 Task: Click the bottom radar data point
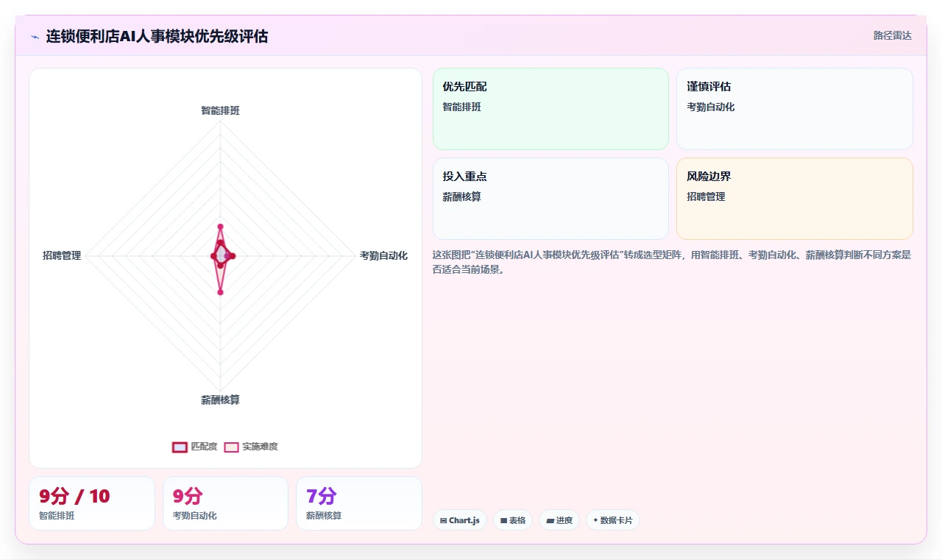[x=220, y=292]
